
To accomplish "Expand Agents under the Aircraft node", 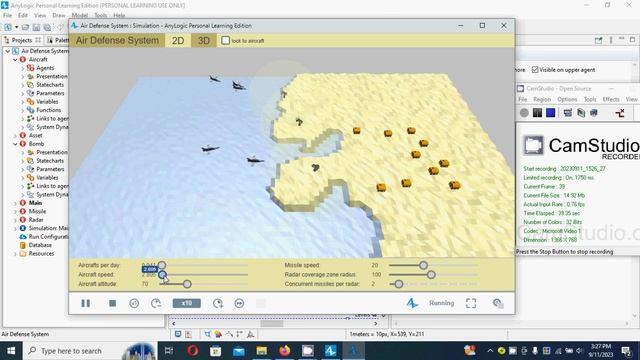I will (x=23, y=68).
